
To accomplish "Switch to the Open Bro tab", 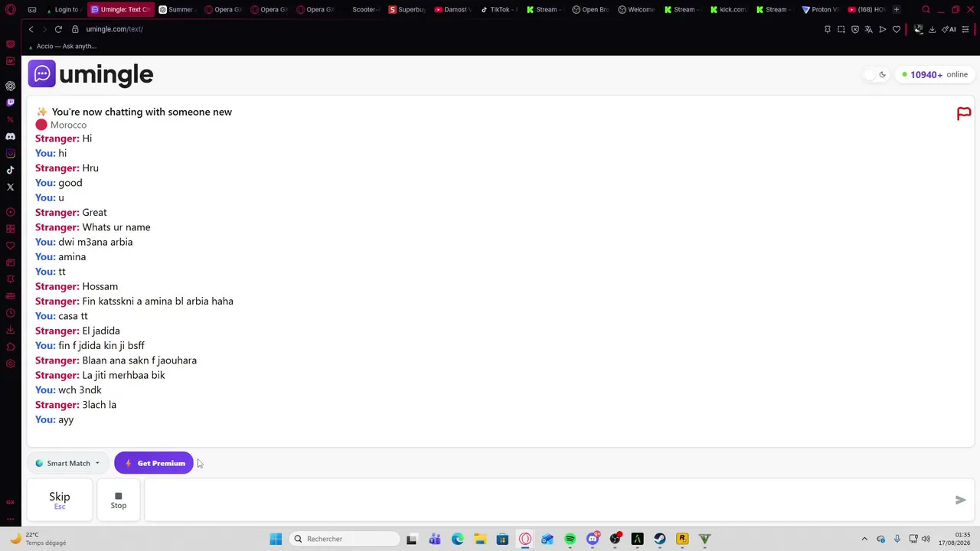I will [590, 10].
